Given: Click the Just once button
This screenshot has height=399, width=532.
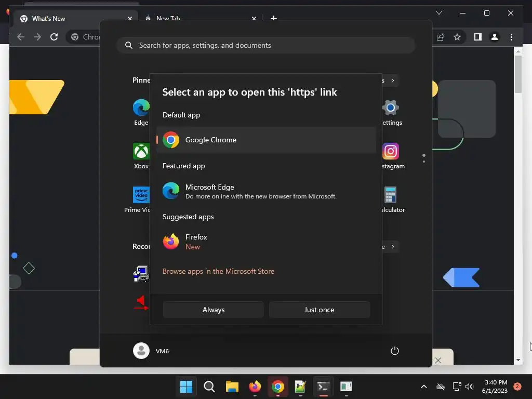Looking at the screenshot, I should [320, 310].
